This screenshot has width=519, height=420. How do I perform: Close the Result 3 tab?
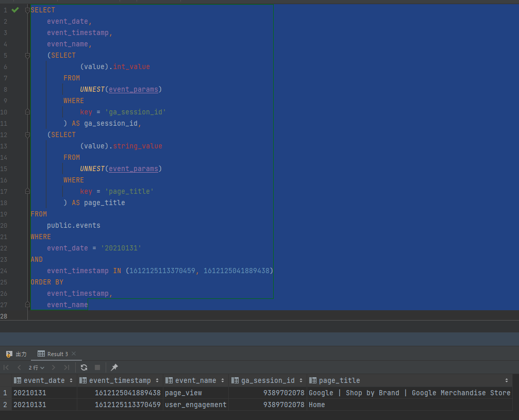(74, 354)
